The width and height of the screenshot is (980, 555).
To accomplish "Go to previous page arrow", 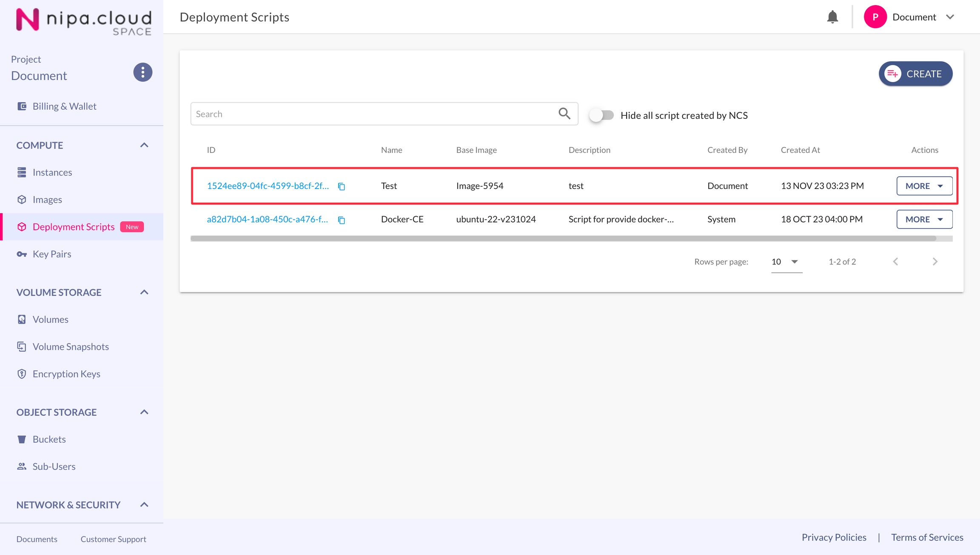I will coord(895,262).
